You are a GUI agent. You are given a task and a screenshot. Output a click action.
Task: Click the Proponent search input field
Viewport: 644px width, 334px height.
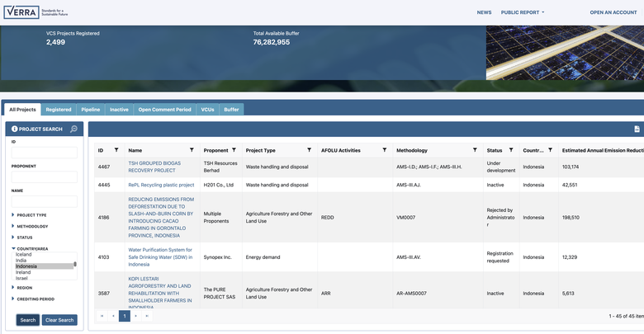click(45, 176)
